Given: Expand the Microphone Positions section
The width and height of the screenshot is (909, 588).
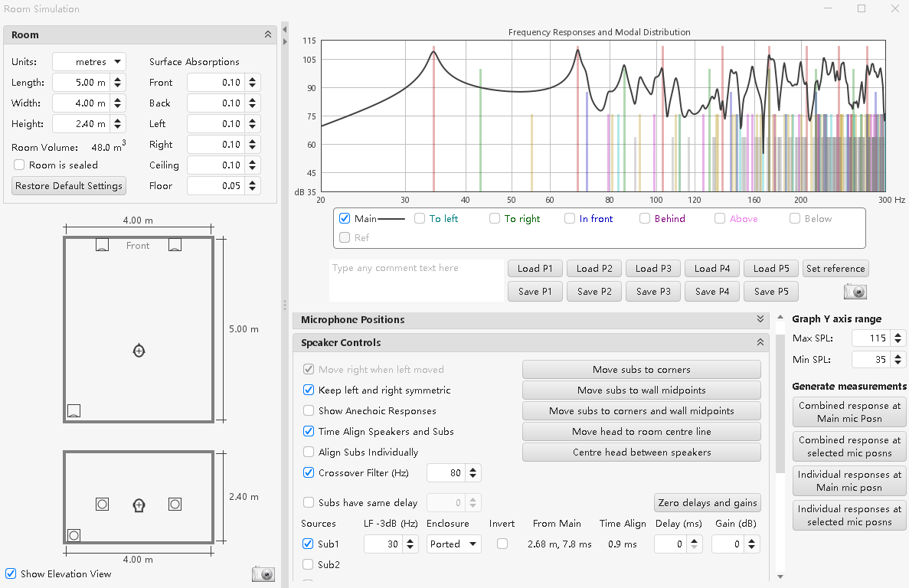Looking at the screenshot, I should click(x=760, y=319).
